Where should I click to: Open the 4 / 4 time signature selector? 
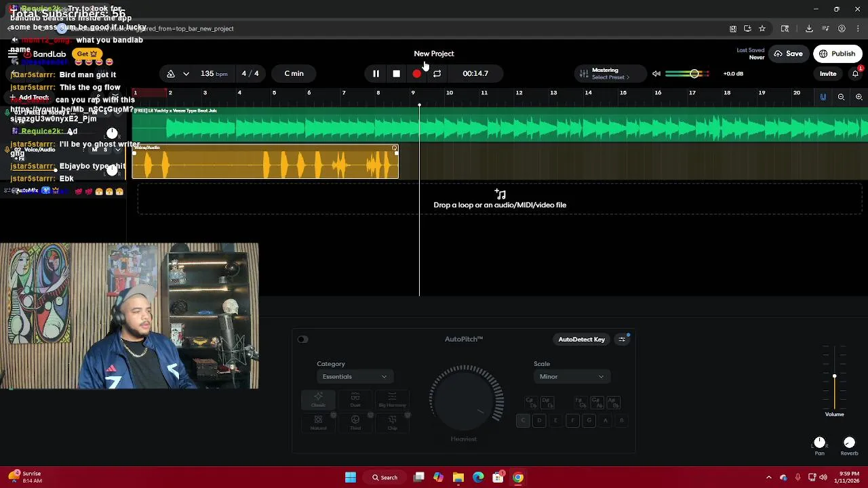tap(250, 73)
